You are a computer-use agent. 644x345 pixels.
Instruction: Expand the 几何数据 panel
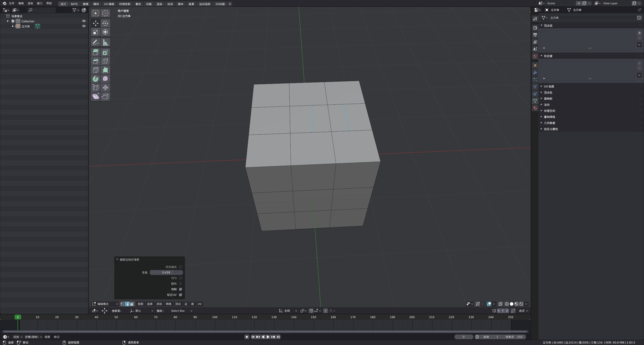click(x=549, y=123)
